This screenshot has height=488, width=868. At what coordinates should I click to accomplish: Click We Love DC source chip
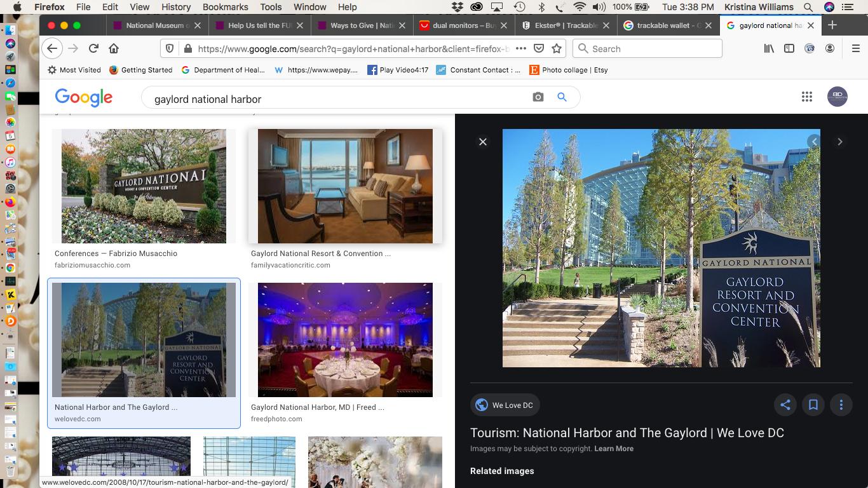(x=505, y=405)
